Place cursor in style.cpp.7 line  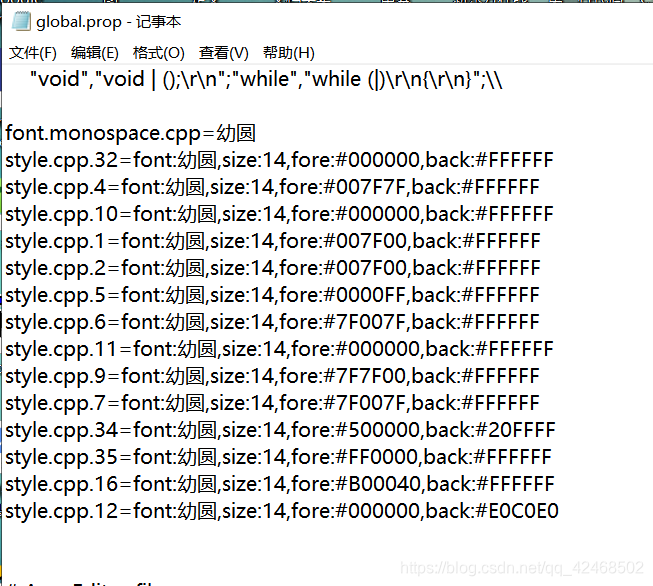pos(272,403)
